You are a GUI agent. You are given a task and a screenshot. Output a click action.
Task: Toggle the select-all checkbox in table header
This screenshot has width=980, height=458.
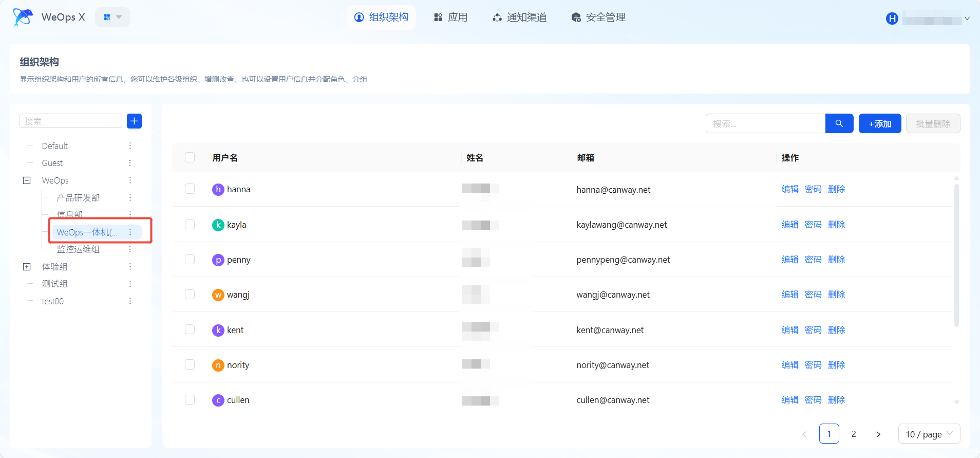pyautogui.click(x=190, y=157)
